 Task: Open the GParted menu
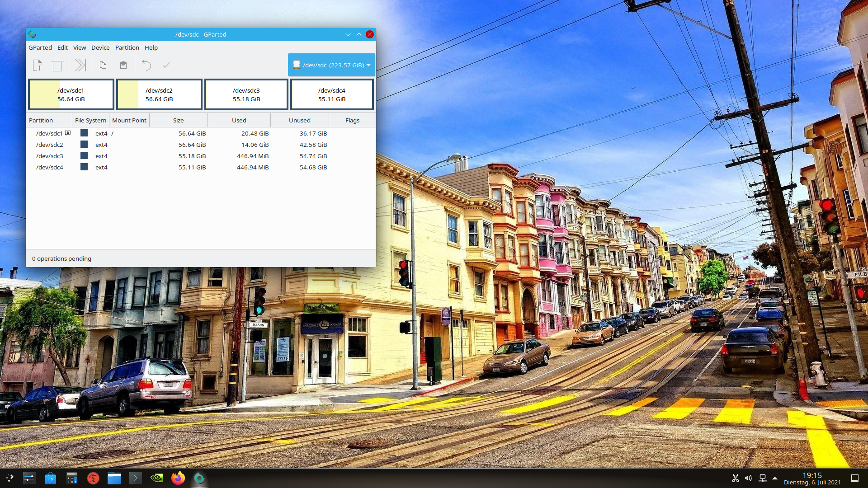(40, 47)
